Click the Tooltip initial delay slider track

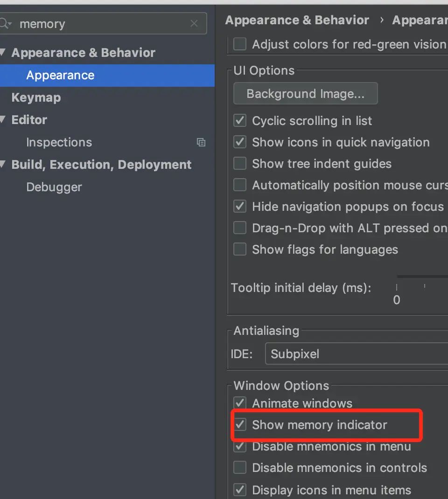pyautogui.click(x=422, y=277)
